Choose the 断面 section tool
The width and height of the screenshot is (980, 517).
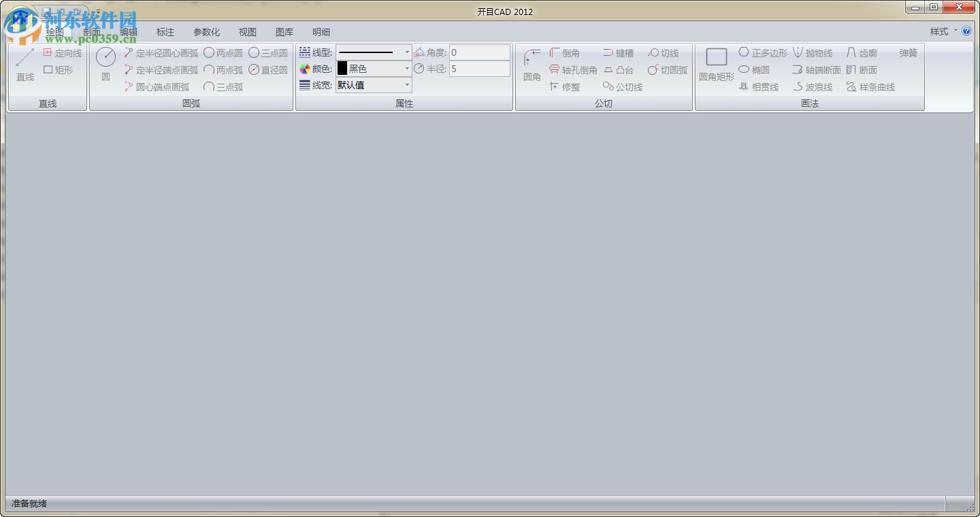(862, 70)
